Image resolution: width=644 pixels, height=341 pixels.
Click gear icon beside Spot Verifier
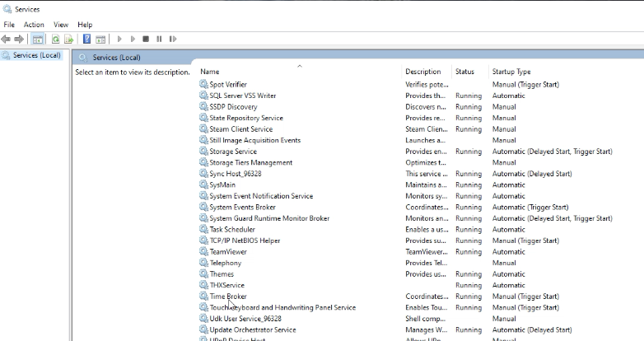(x=203, y=84)
